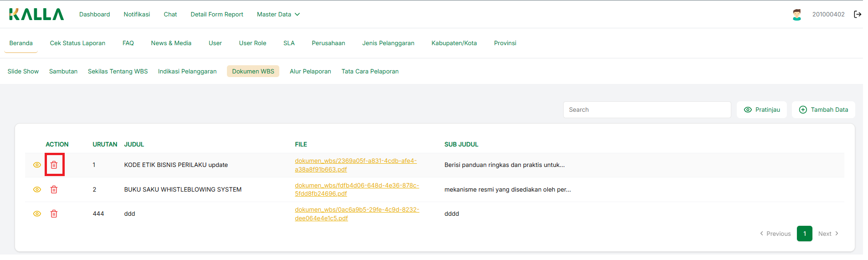Select page 1 pagination button
Screen dimensions: 868x260
coord(804,234)
